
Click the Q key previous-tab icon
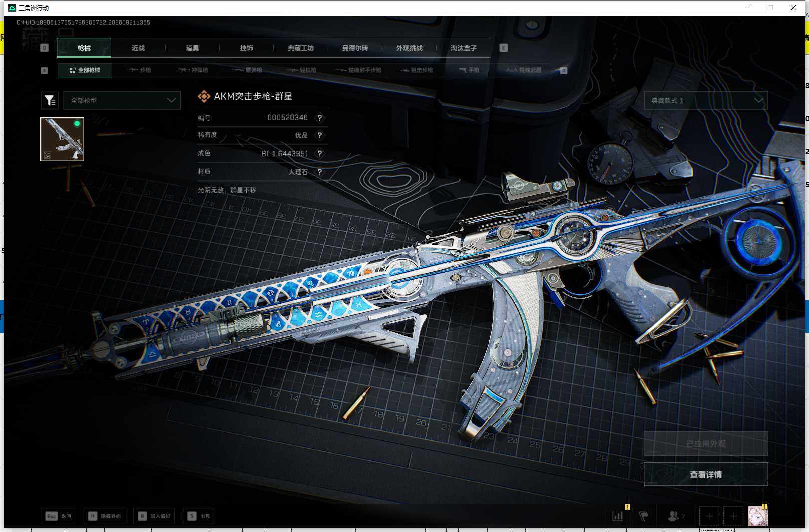tap(44, 48)
